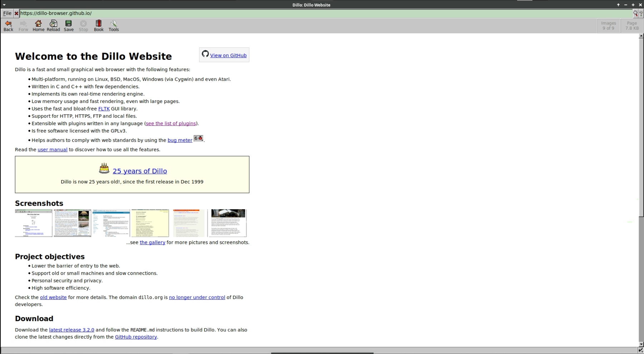Open the first screenshot thumbnail
This screenshot has width=644, height=354.
pyautogui.click(x=34, y=223)
